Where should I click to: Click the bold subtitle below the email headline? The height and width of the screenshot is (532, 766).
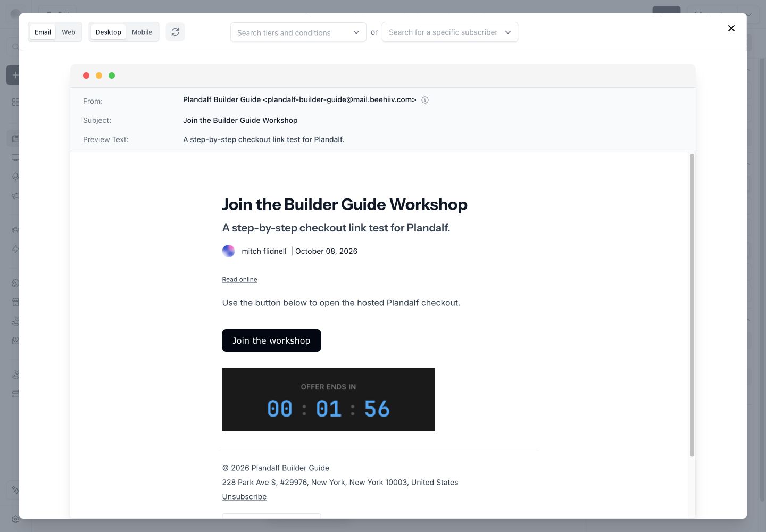(336, 228)
